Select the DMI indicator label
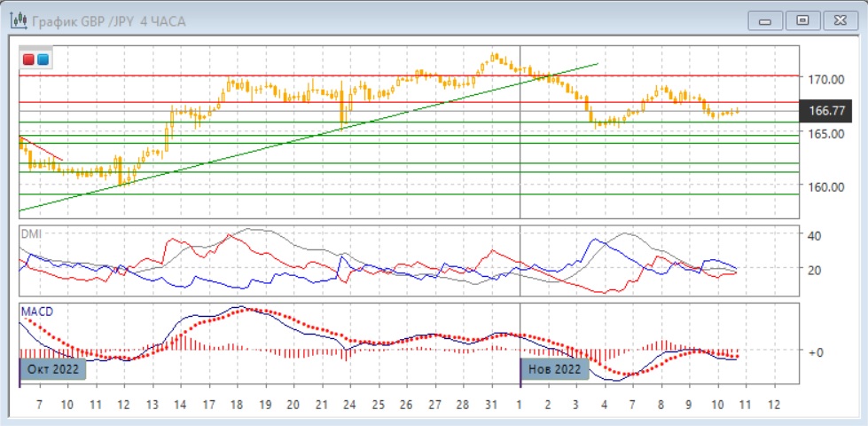This screenshot has height=426, width=868. pyautogui.click(x=31, y=233)
